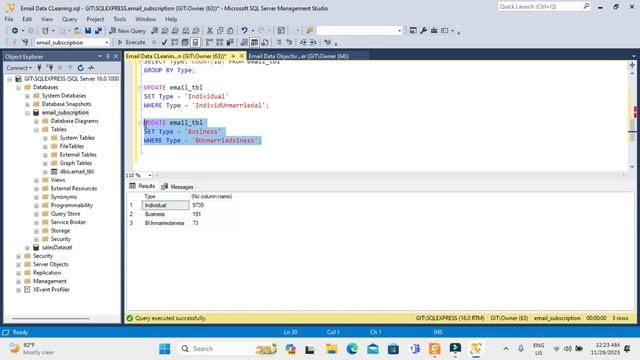Switch to Email Data Objective query tab
The image size is (640, 360).
298,56
